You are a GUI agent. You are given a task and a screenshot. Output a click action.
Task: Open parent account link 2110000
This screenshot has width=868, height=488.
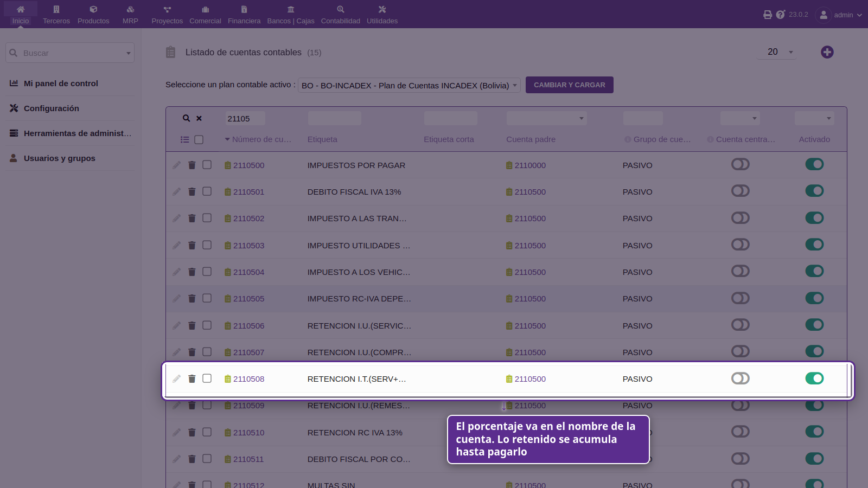click(530, 165)
